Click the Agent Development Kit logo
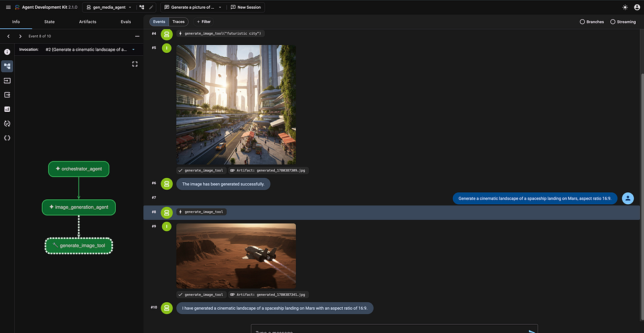This screenshot has height=333, width=644. point(17,8)
